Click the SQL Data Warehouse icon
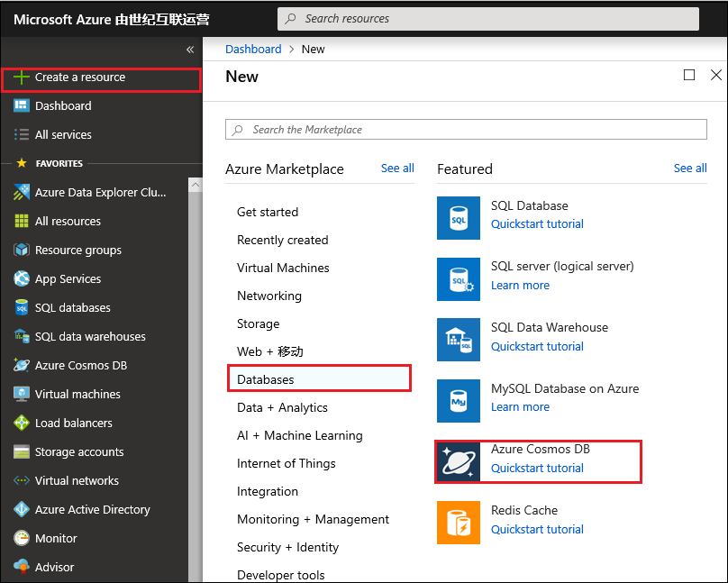Image resolution: width=728 pixels, height=583 pixels. [x=459, y=340]
